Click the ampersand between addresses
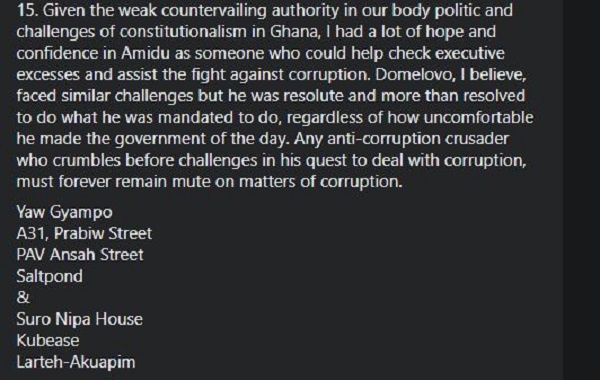 23,297
